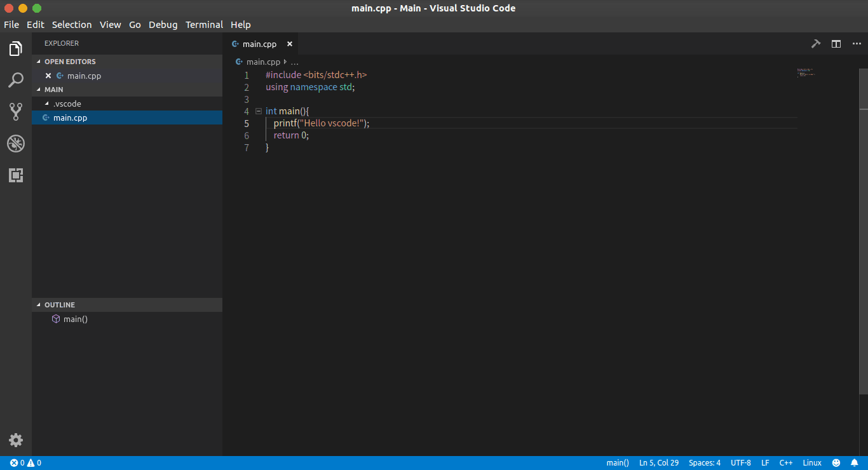Screen dimensions: 868x470
Task: Open the Search view in the activity bar
Action: coord(15,80)
